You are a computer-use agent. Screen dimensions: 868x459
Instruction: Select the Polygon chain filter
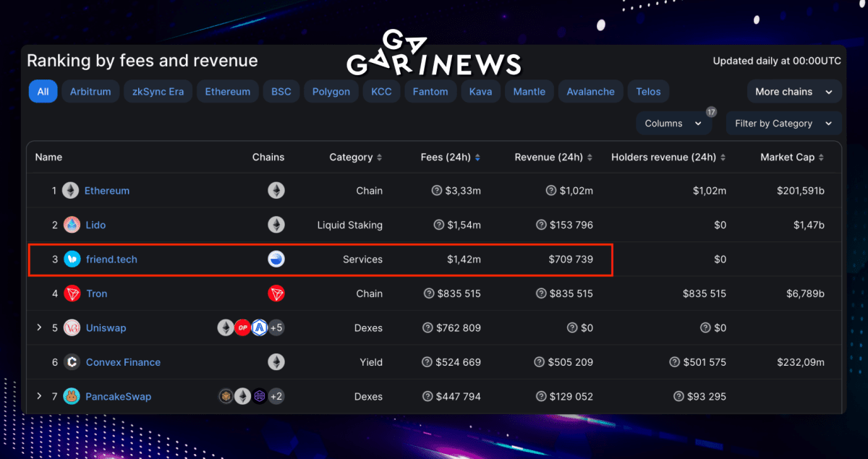pos(331,92)
